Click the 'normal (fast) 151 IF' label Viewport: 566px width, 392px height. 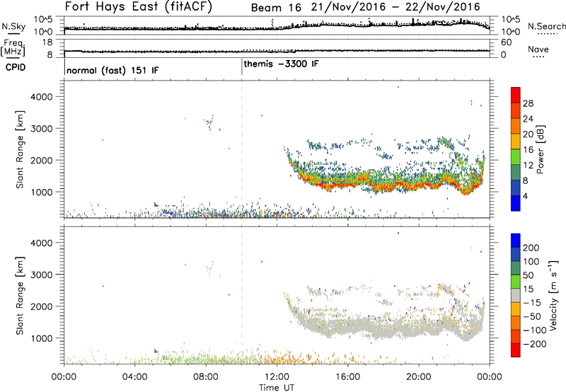[112, 71]
